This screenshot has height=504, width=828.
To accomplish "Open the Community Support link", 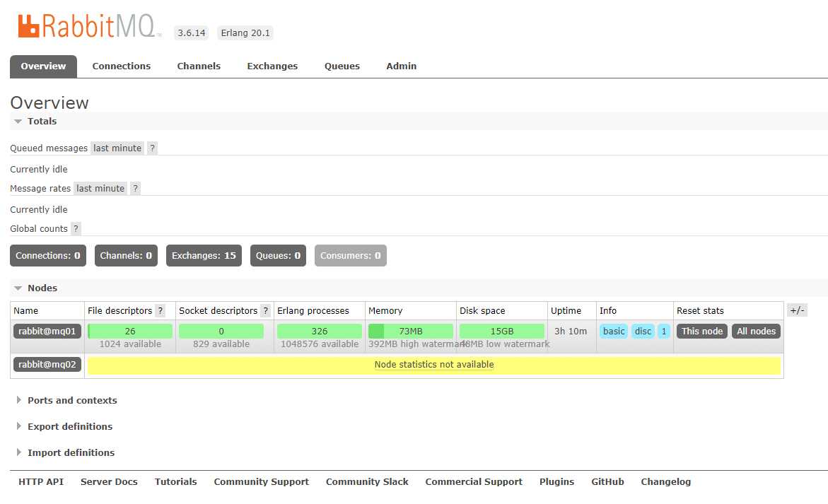I will tap(262, 482).
